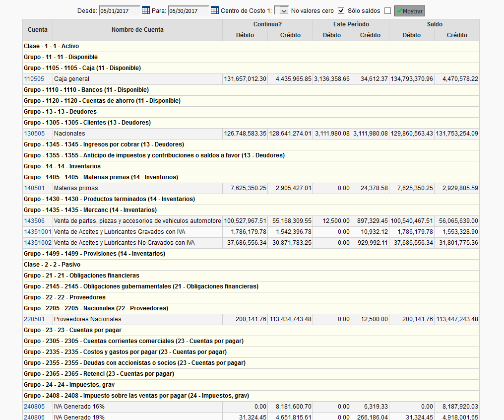Viewport: 504px width, 420px height.
Task: Click the Cuenta column header
Action: coord(38,30)
